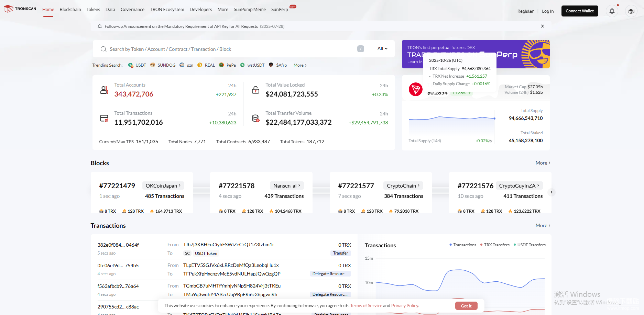The width and height of the screenshot is (644, 315).
Task: Open the Governance menu
Action: [132, 10]
